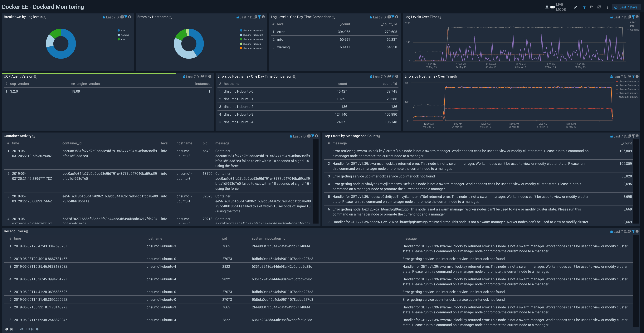
Task: Sort Log Levels table by _count_1d column
Action: coord(389,24)
